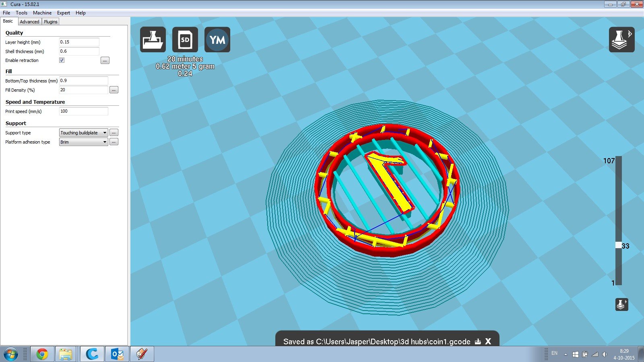Dismiss the saved gcode notification with X
644x362 pixels.
pos(488,341)
